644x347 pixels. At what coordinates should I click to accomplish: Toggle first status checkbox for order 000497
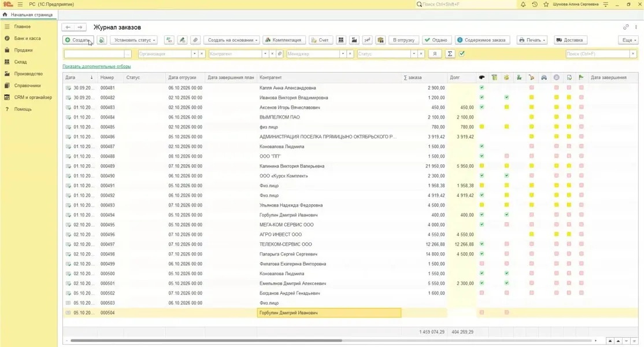point(482,244)
